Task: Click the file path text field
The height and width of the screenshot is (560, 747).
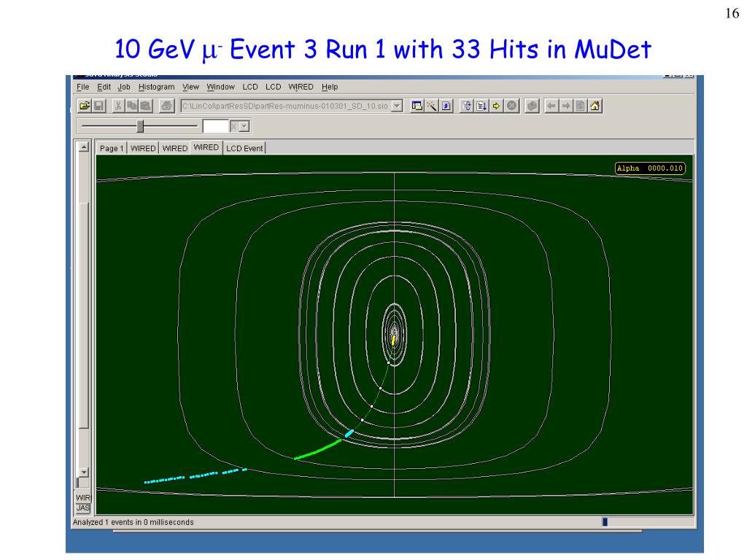Action: (x=285, y=106)
